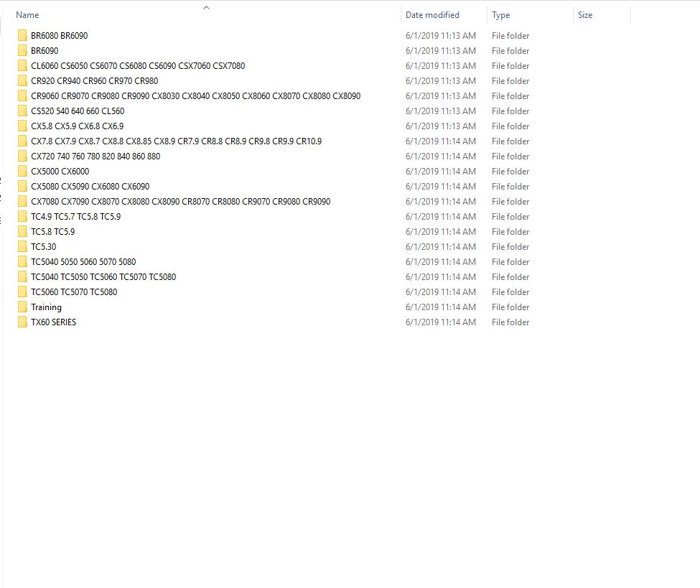Click the BR6090 folder icon

click(x=22, y=51)
